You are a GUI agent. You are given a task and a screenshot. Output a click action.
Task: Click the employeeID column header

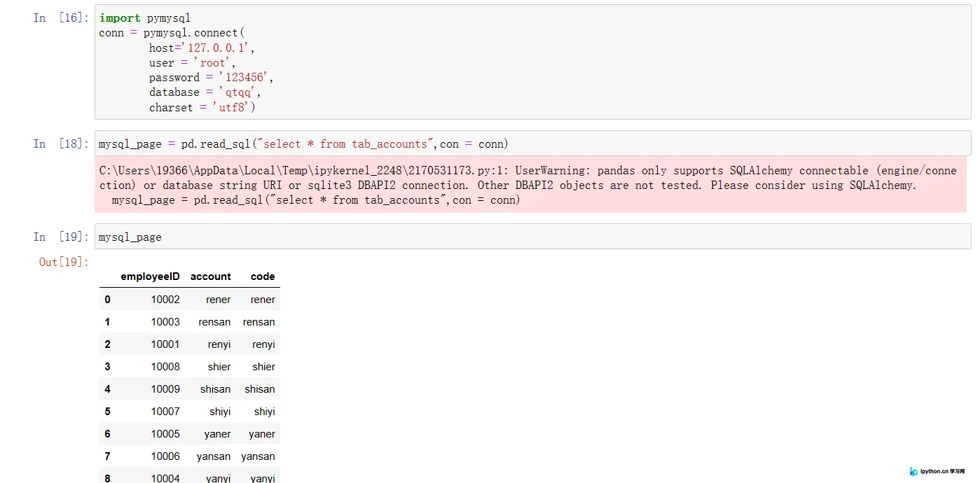pos(150,276)
